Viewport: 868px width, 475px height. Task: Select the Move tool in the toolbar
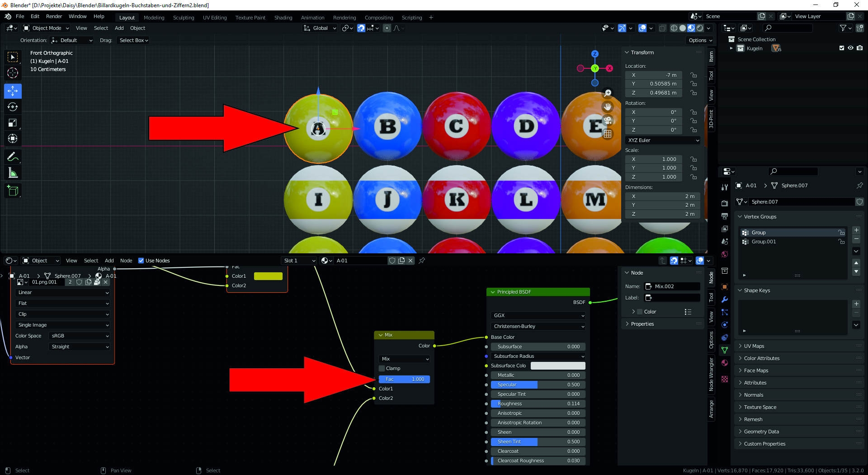(x=13, y=91)
